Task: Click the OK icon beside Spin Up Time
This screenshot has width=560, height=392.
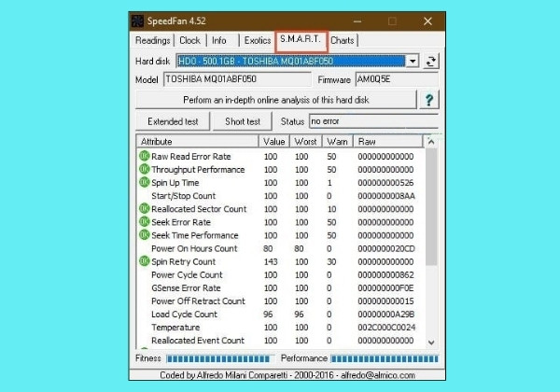Action: 145,182
